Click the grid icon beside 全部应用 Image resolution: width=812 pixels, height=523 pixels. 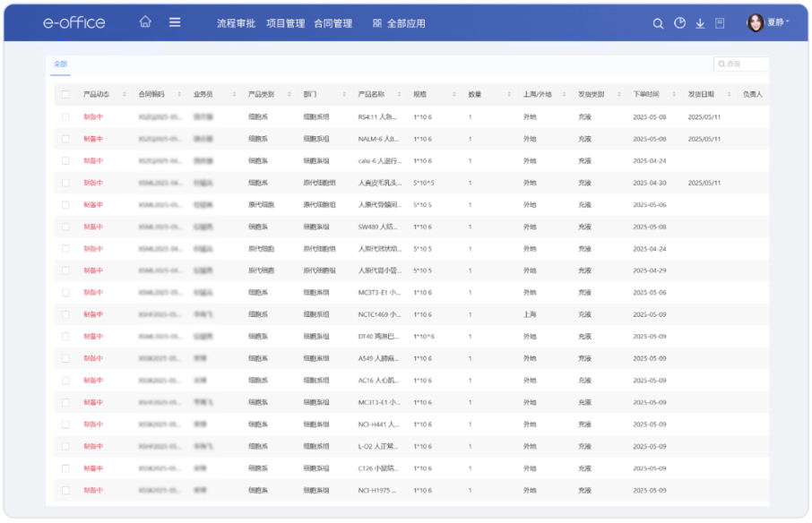(377, 23)
